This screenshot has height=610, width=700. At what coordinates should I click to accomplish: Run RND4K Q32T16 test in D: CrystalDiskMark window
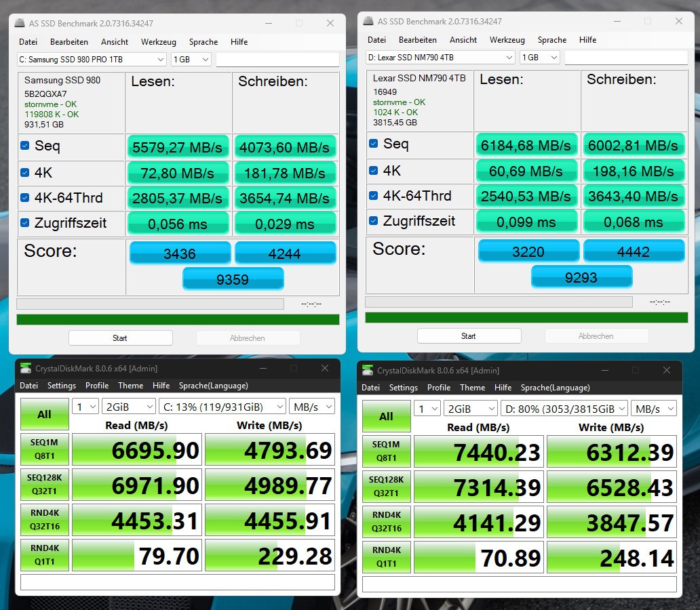(x=387, y=522)
